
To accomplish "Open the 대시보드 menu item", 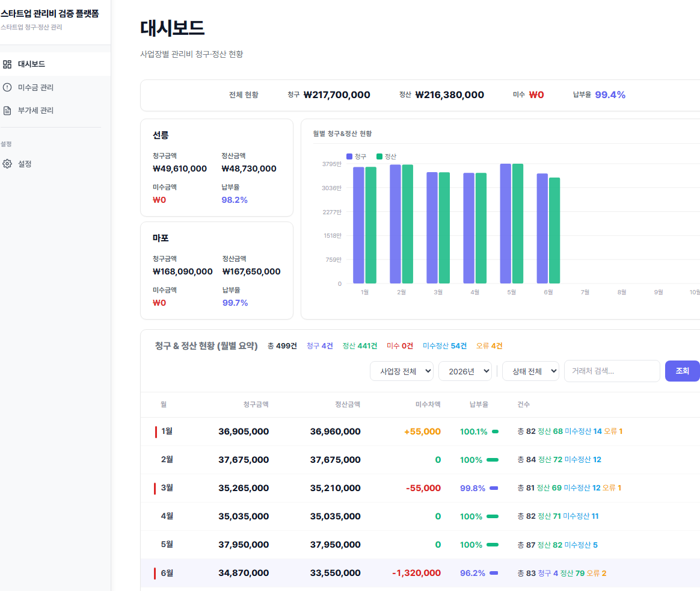I will [55, 64].
